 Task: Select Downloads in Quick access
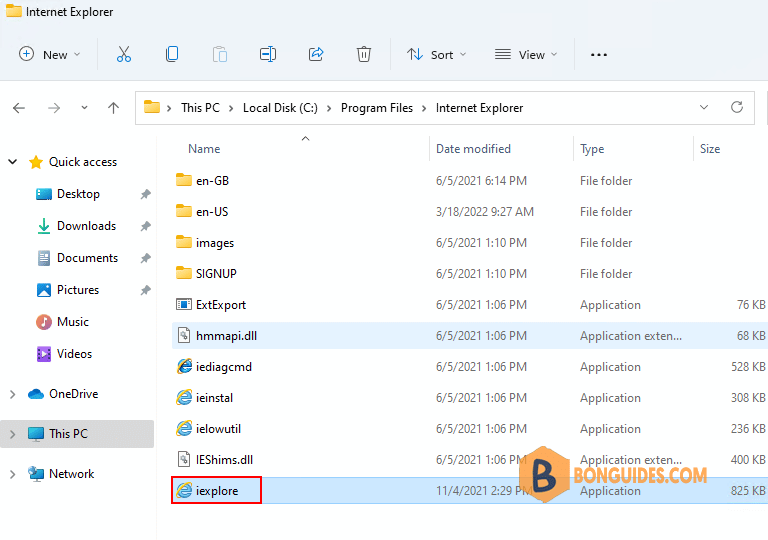87,226
